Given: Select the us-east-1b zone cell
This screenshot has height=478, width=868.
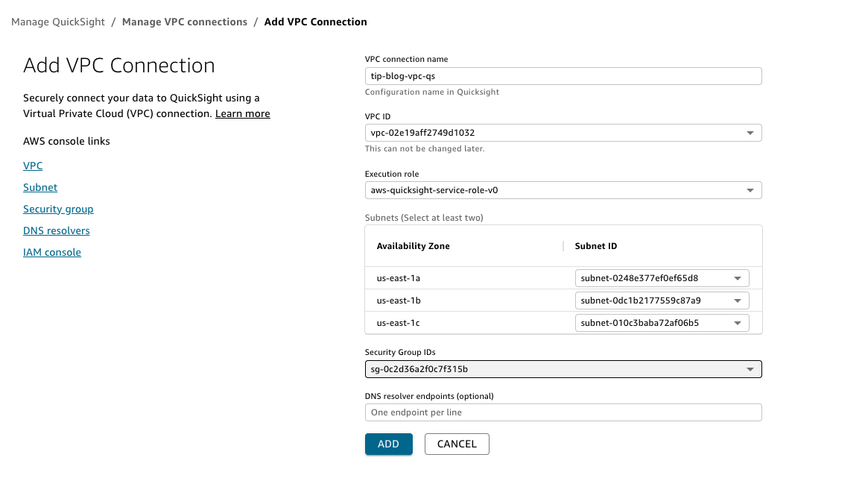Looking at the screenshot, I should coord(399,301).
